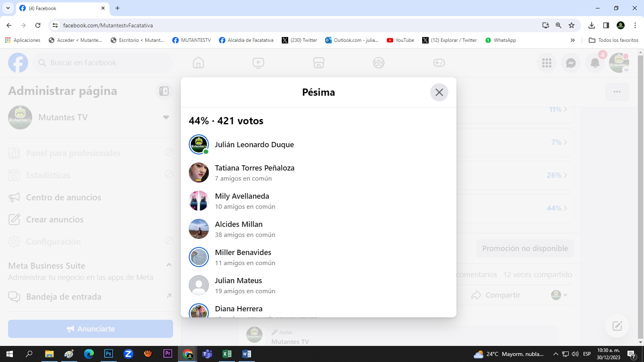Click the Facebook home icon
Image resolution: width=644 pixels, height=362 pixels.
pos(198,63)
